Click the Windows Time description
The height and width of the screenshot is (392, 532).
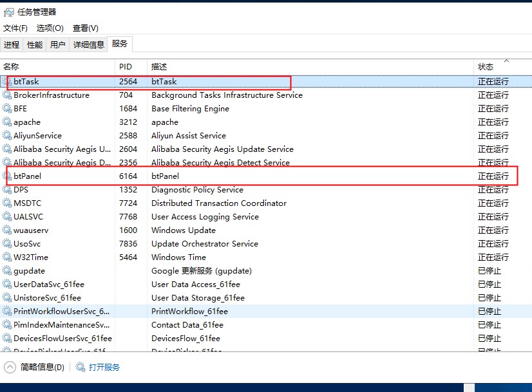[x=179, y=257]
